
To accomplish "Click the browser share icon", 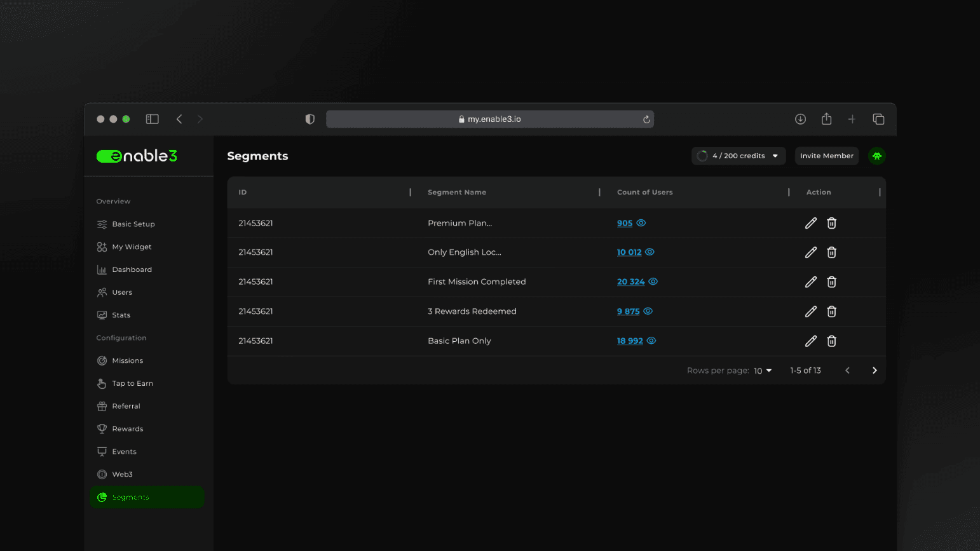I will coord(826,119).
